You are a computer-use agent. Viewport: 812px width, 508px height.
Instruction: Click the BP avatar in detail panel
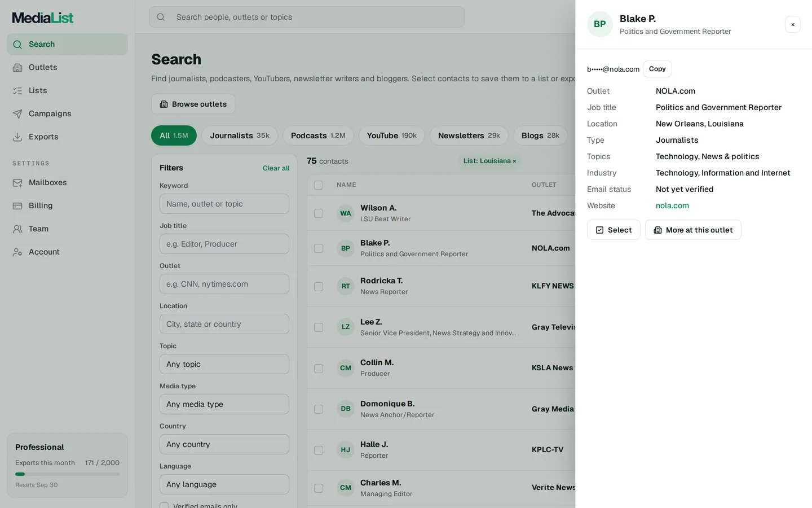point(600,24)
